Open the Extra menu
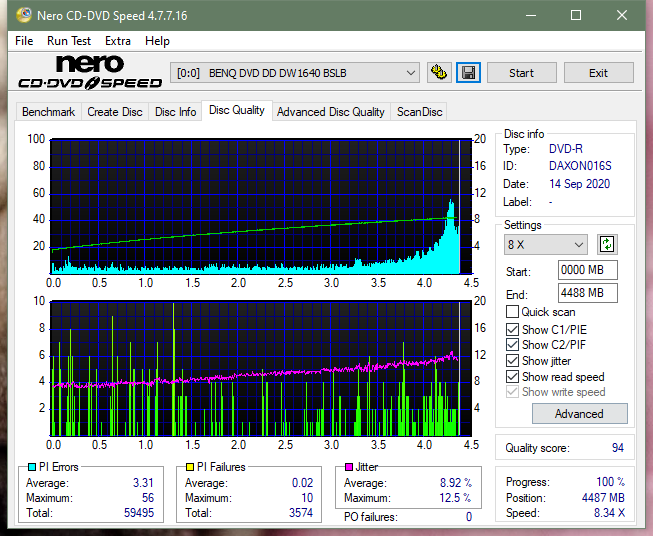The image size is (653, 536). (118, 41)
